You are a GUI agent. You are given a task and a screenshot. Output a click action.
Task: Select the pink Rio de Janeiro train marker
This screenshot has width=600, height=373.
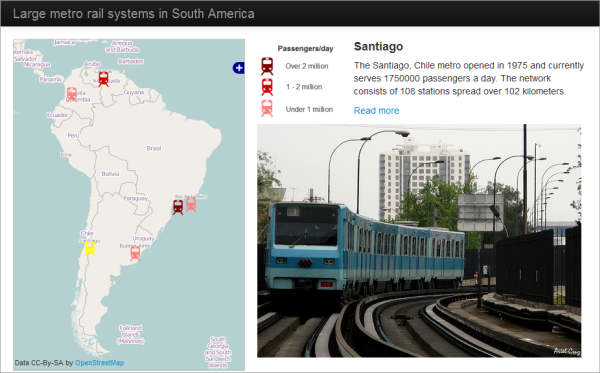pyautogui.click(x=191, y=204)
